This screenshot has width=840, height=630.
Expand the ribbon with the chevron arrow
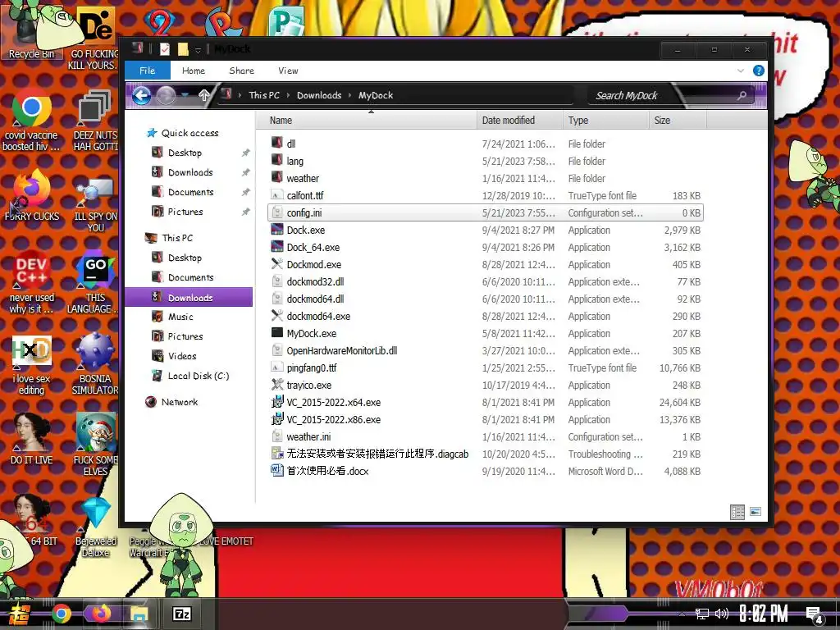click(x=741, y=71)
